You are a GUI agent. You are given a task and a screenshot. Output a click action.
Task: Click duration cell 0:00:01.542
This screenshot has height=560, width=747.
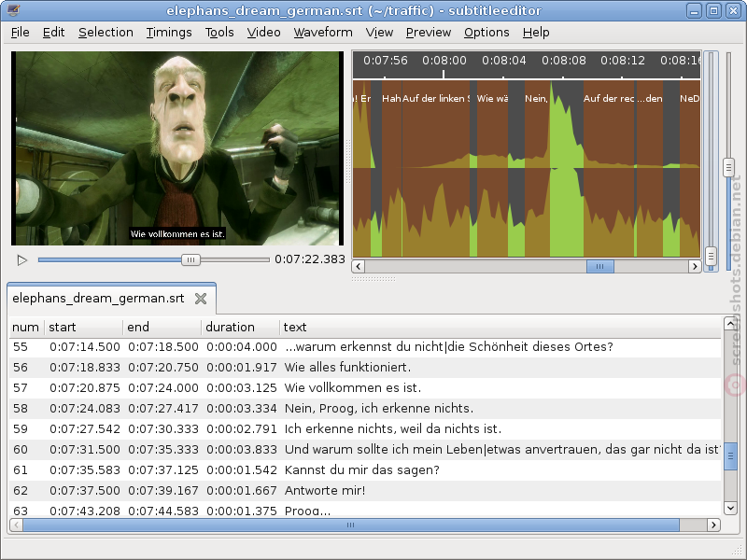click(x=242, y=469)
